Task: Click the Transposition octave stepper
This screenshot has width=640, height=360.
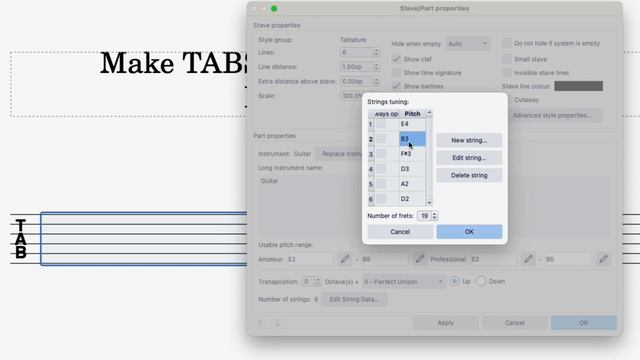Action: pyautogui.click(x=318, y=282)
